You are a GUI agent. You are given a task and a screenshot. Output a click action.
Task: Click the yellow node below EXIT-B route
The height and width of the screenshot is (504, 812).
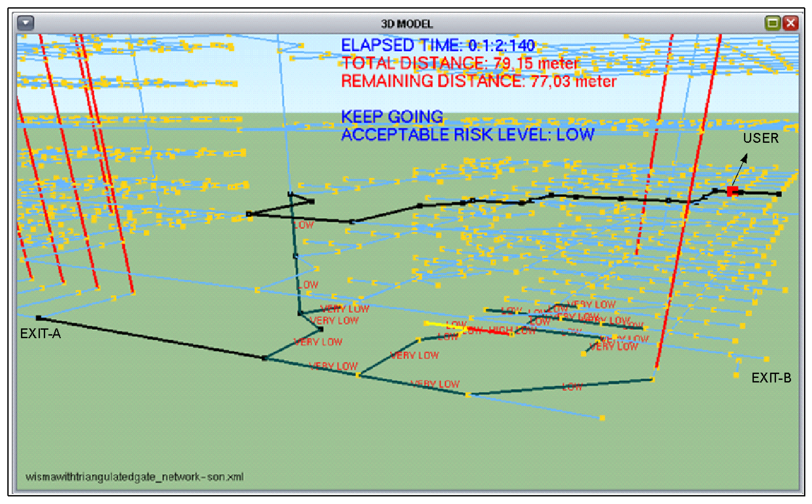click(736, 375)
